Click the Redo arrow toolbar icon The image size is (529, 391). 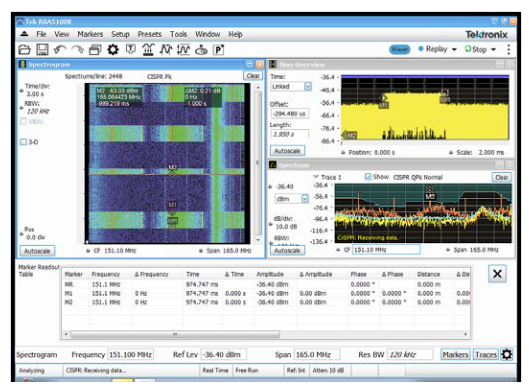pos(78,50)
